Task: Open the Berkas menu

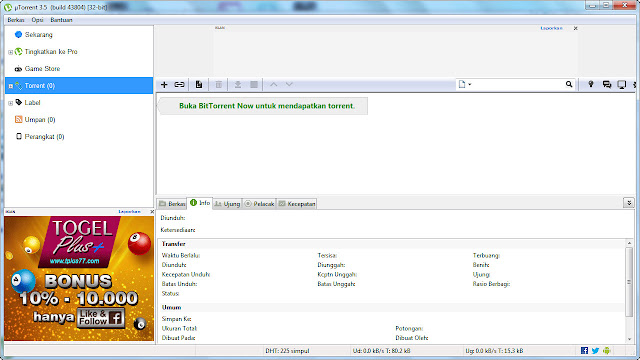Action: 16,20
